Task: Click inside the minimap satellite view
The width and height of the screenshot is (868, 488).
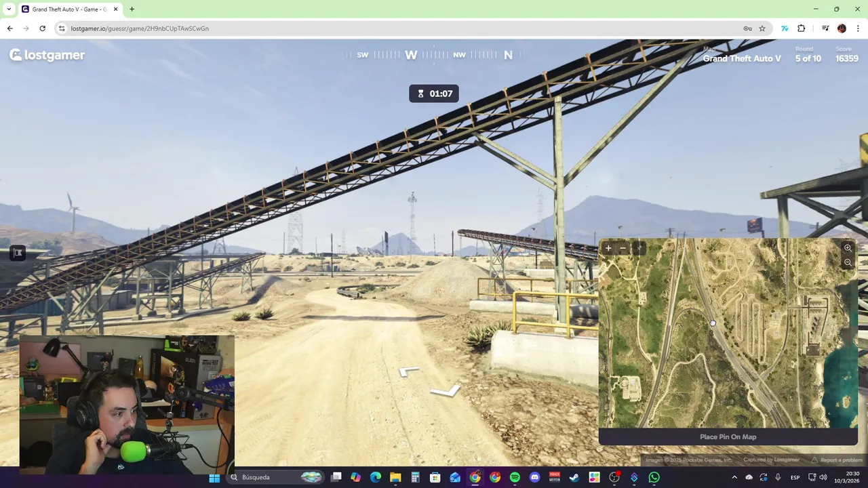Action: coord(728,333)
